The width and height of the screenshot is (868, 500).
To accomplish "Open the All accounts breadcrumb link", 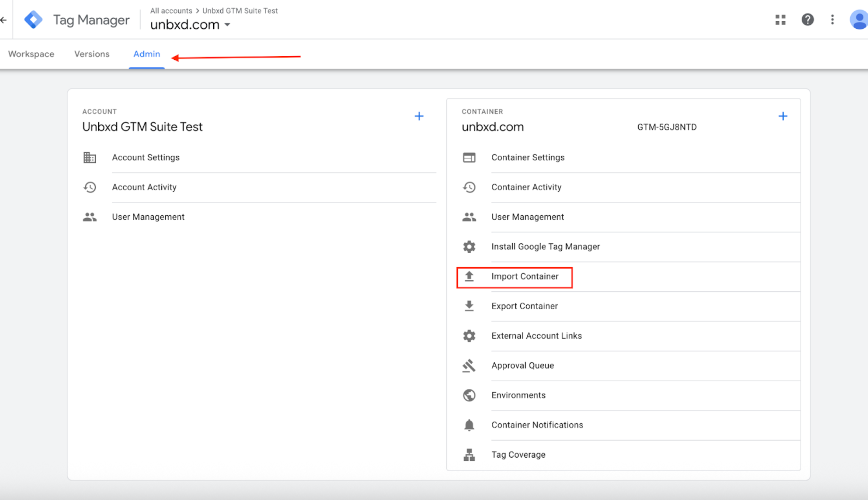I will pos(171,11).
